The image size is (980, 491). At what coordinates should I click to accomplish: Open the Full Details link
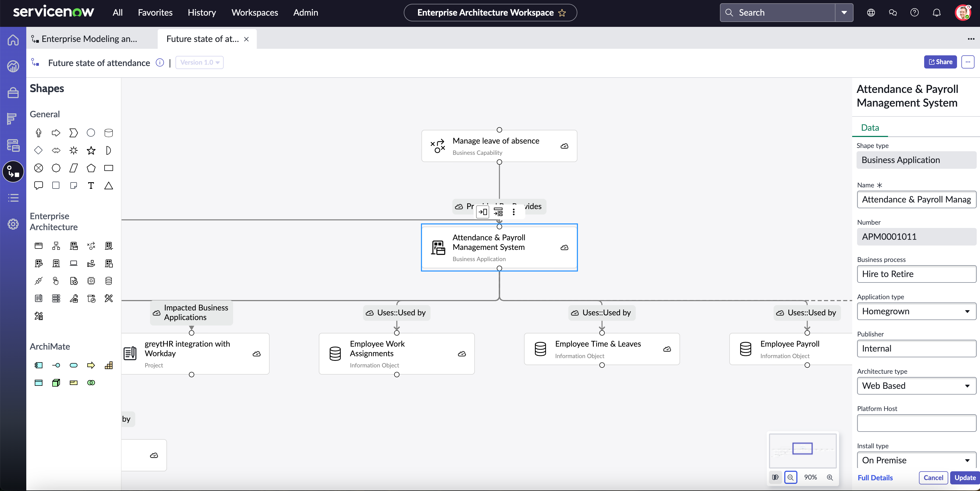875,478
